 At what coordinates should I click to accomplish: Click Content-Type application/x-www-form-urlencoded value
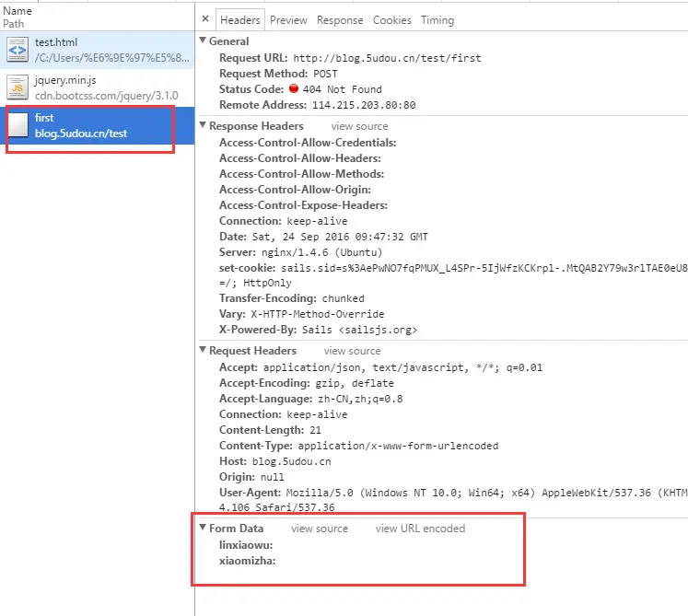point(399,447)
